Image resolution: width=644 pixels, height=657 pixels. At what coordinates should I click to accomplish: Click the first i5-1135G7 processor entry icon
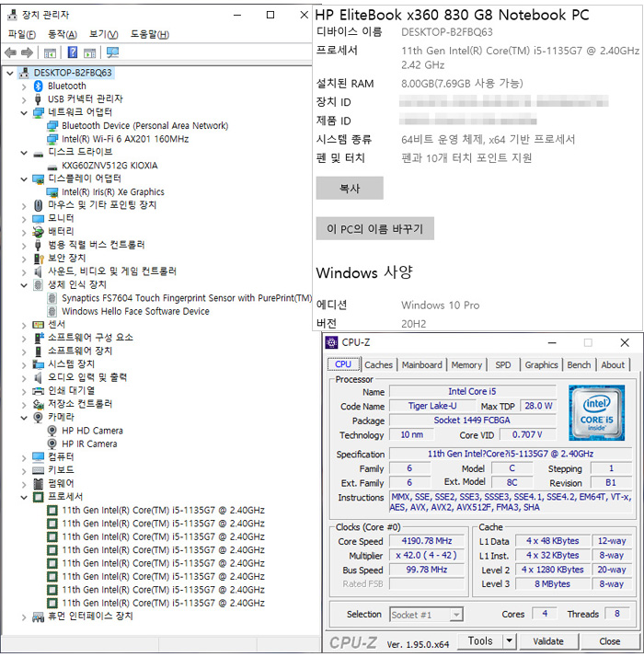click(52, 511)
